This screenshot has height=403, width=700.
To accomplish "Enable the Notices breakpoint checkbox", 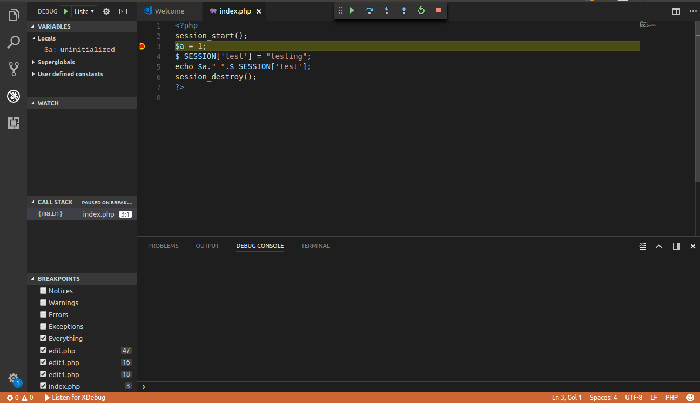I will click(x=43, y=291).
